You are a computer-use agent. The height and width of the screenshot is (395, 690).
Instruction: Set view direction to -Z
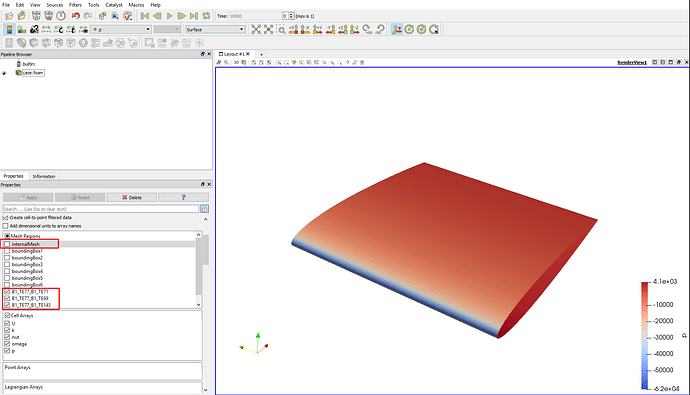355,29
